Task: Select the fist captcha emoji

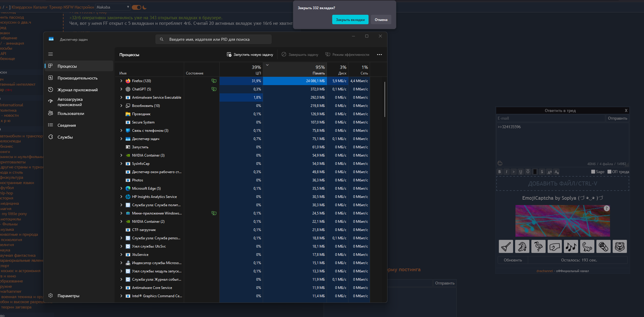Action: [554, 246]
